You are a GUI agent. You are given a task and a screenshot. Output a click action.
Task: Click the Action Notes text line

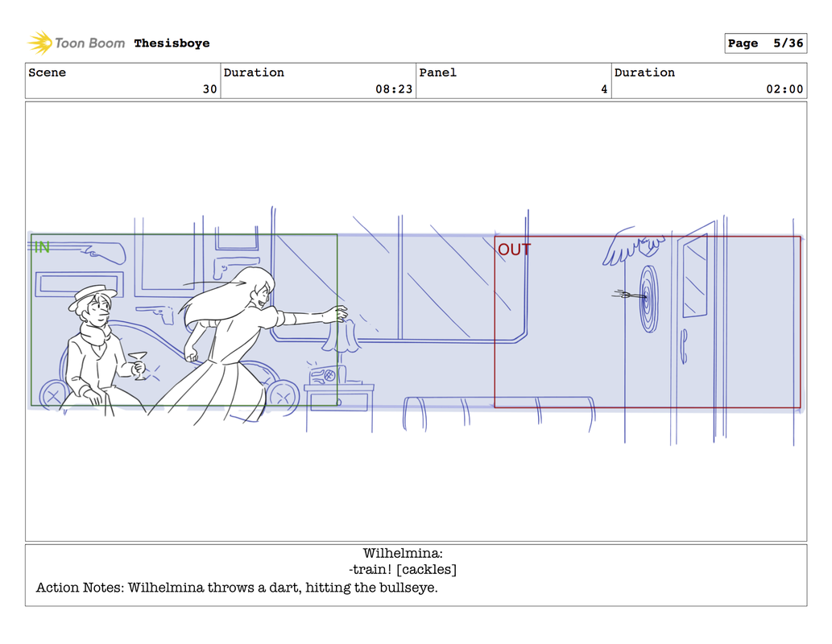[x=237, y=588]
